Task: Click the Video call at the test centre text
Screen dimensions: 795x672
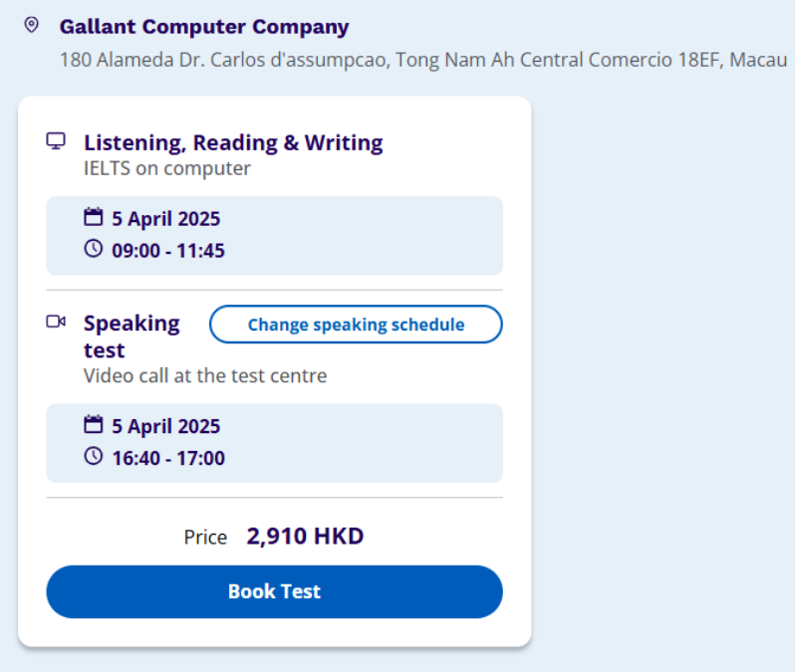Action: 205,376
